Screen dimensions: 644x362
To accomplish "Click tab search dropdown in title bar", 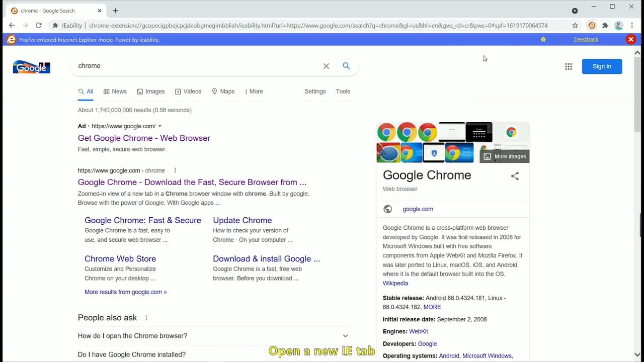I will pyautogui.click(x=575, y=11).
